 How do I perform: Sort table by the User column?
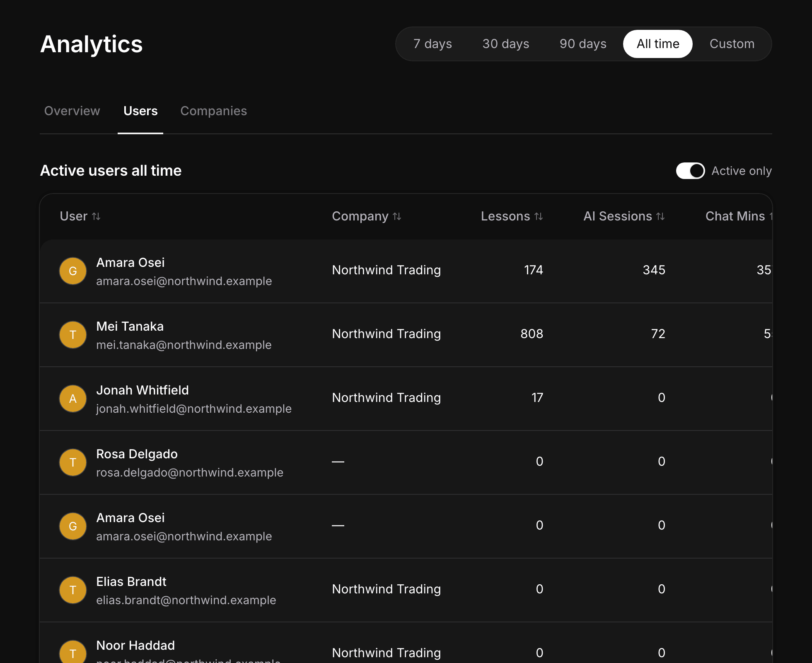[x=80, y=216]
